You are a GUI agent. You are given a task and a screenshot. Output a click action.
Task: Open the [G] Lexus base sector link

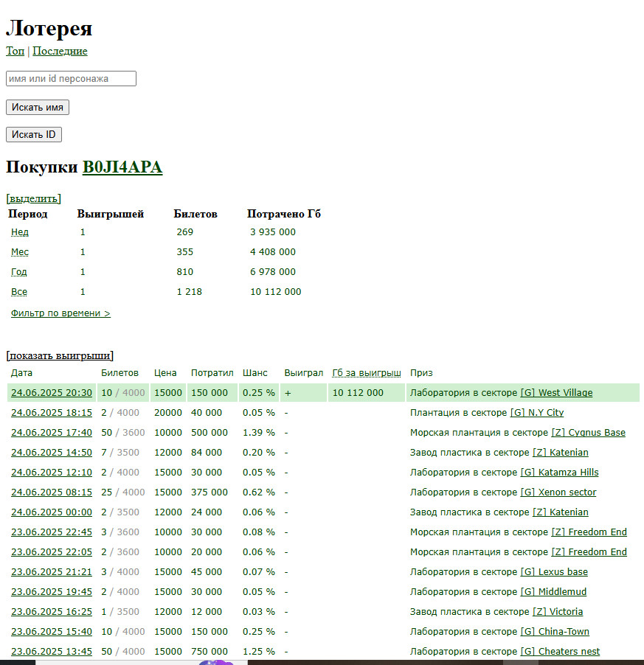click(x=554, y=572)
